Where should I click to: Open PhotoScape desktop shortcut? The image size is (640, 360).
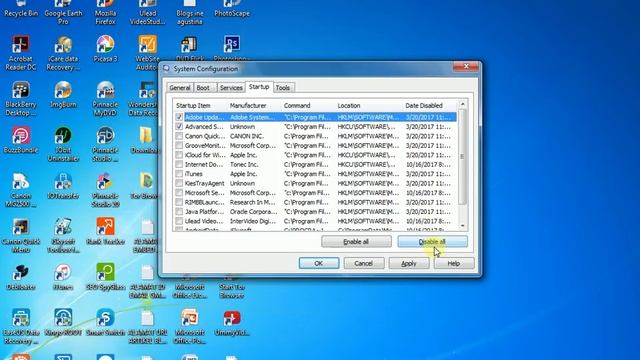(x=232, y=9)
